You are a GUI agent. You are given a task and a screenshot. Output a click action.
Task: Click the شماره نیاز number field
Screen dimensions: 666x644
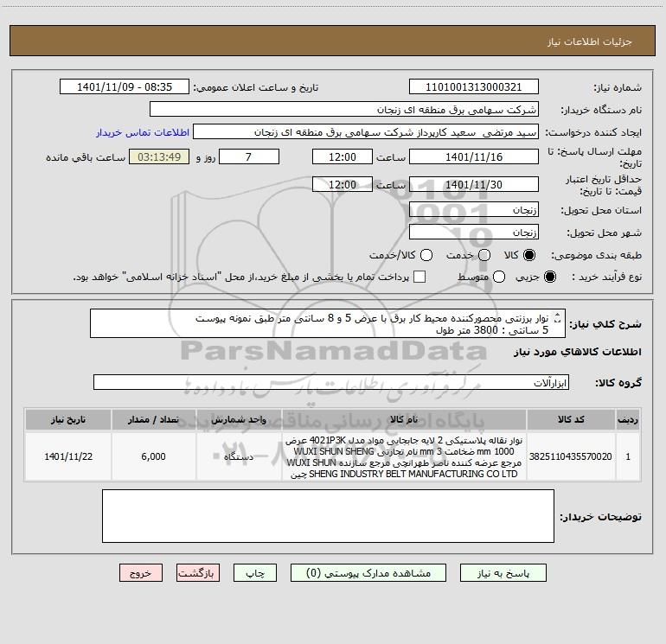click(474, 87)
